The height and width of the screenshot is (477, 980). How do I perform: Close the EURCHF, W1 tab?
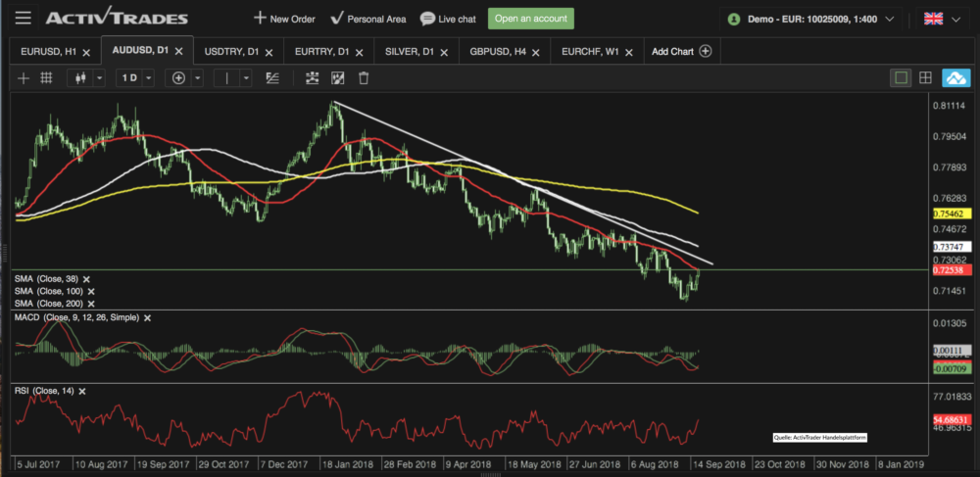click(629, 53)
